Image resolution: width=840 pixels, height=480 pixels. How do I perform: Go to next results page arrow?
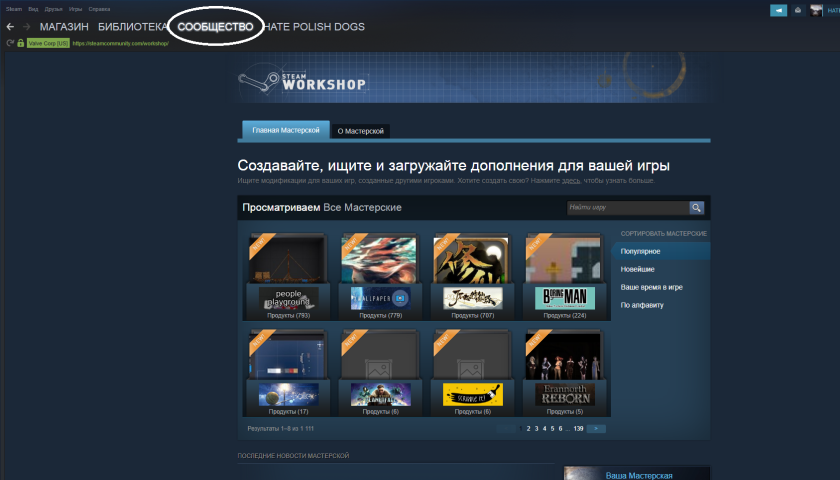[x=596, y=429]
